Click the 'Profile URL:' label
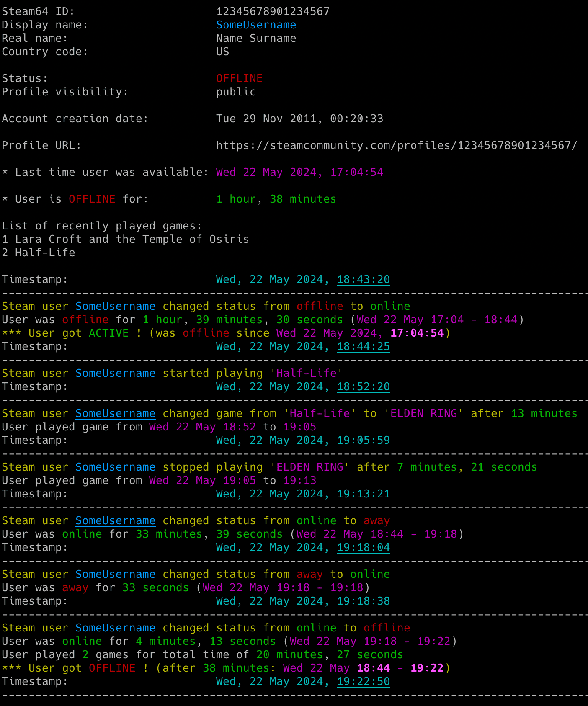The width and height of the screenshot is (588, 706). (41, 146)
